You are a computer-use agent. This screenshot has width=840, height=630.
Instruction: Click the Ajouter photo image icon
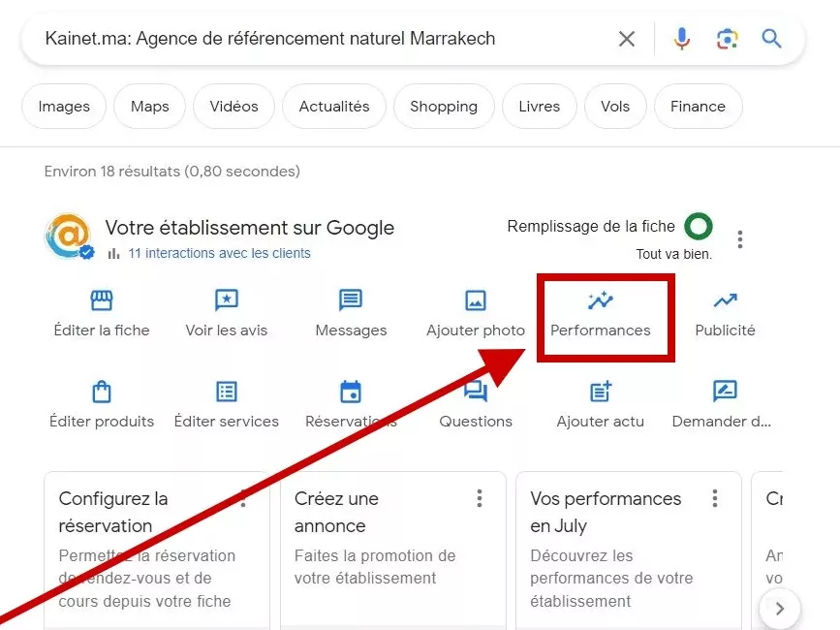(x=475, y=300)
